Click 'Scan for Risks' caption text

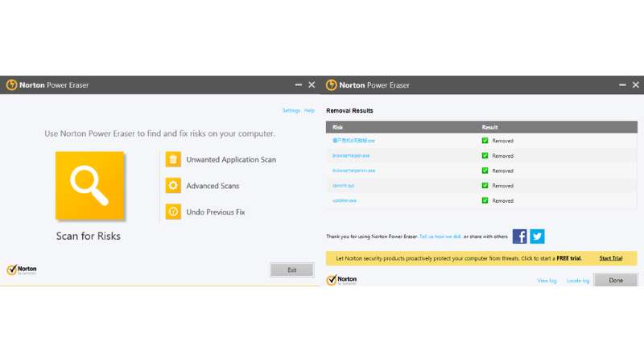click(x=89, y=236)
